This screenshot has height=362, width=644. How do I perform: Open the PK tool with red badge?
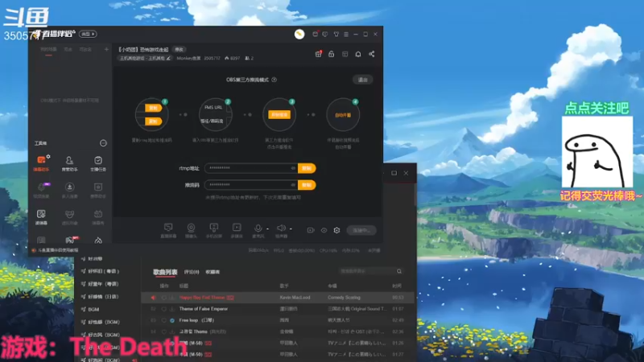[x=69, y=240]
